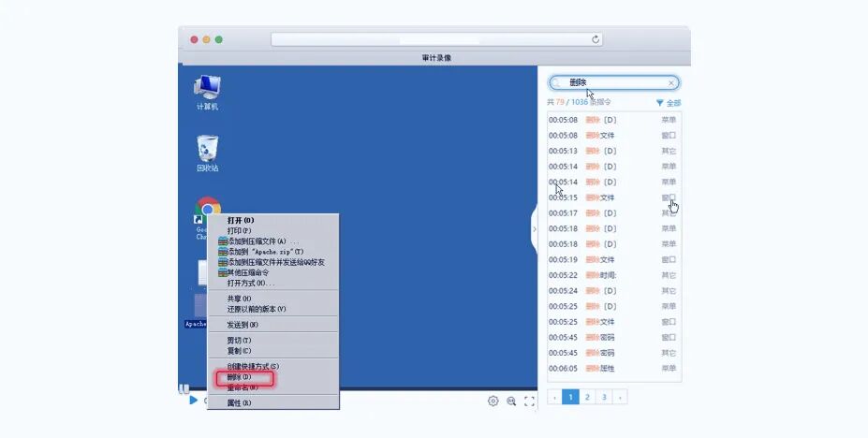This screenshot has width=868, height=438.
Task: Click the 计算机 desktop icon
Action: pyautogui.click(x=207, y=93)
